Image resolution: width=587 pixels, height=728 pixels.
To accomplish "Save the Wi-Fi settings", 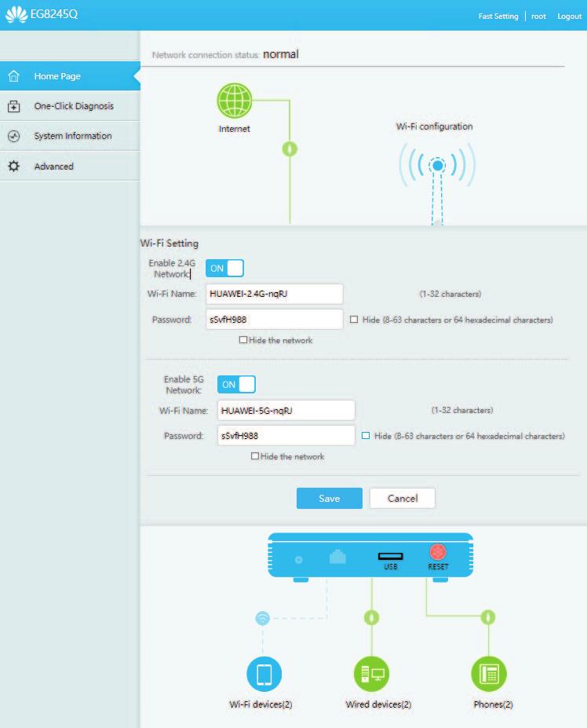I will point(330,498).
